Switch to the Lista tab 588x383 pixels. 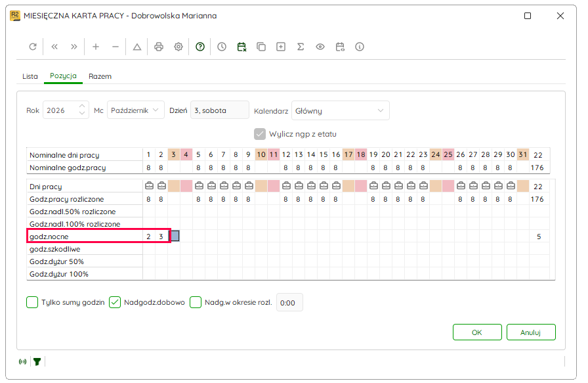pos(30,76)
